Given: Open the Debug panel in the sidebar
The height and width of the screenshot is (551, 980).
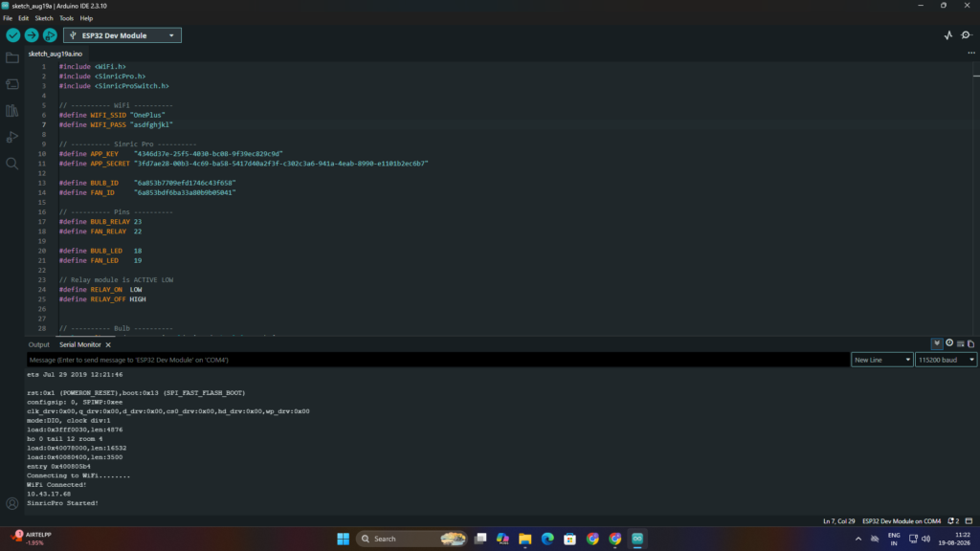Looking at the screenshot, I should tap(11, 137).
